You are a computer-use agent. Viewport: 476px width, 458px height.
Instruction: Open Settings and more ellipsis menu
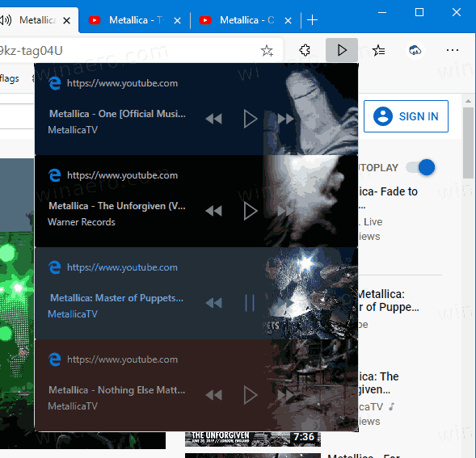click(x=453, y=50)
